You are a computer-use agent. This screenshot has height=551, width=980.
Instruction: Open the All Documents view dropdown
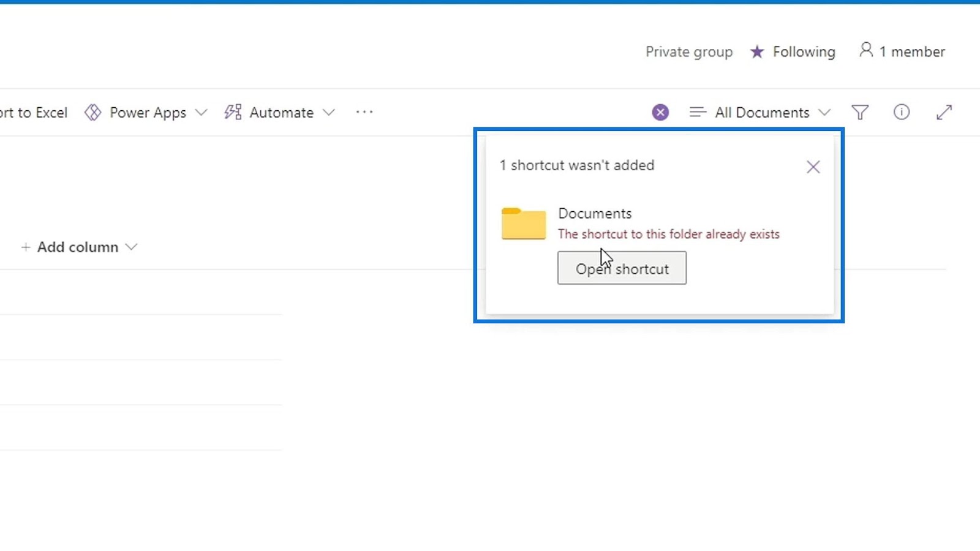point(761,113)
